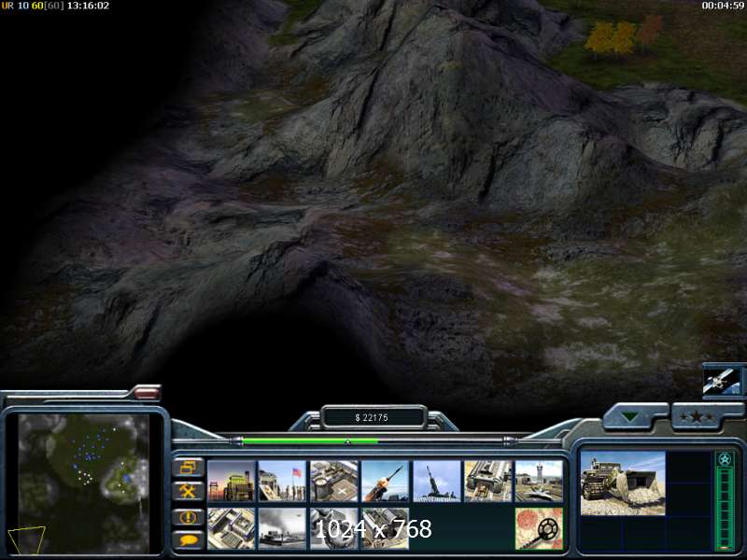Activate the Spy Satellite power shortcut

click(x=721, y=381)
